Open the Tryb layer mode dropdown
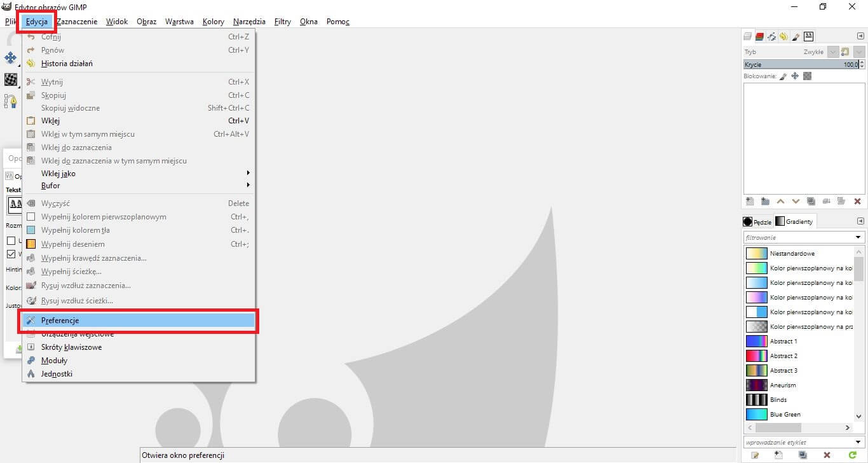 [x=833, y=52]
